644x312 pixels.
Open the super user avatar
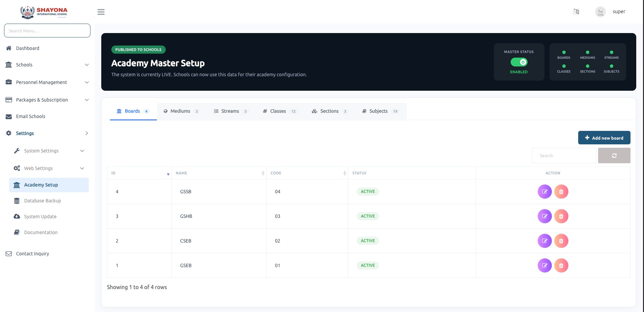(600, 12)
